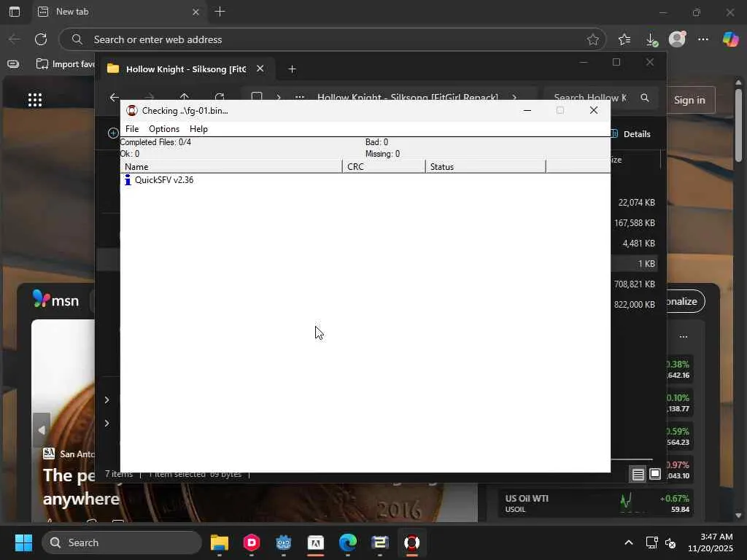Click Sign in on the Edge page
This screenshot has width=747, height=560.
pos(689,100)
